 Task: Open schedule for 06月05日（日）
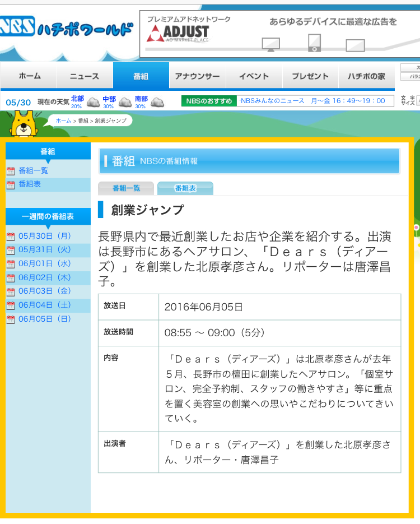click(45, 319)
